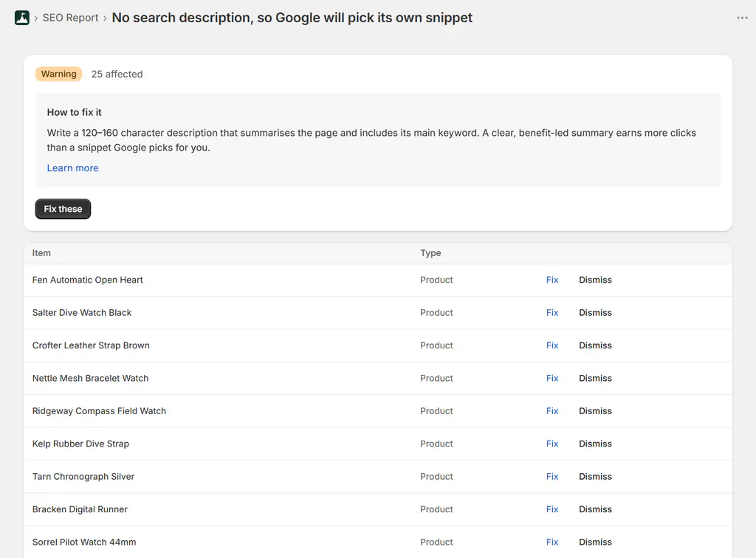This screenshot has height=558, width=756.
Task: Dismiss Kelp Rubber Dive Strap
Action: [595, 444]
